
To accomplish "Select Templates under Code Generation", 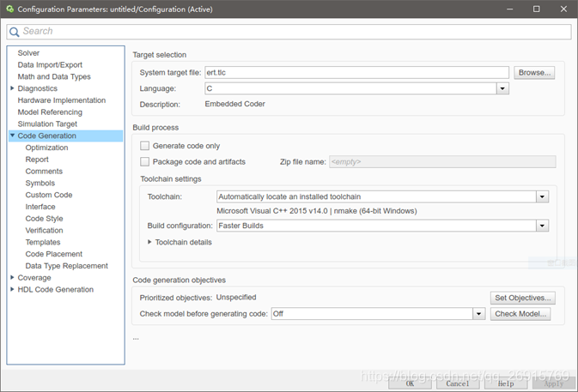I will point(43,242).
